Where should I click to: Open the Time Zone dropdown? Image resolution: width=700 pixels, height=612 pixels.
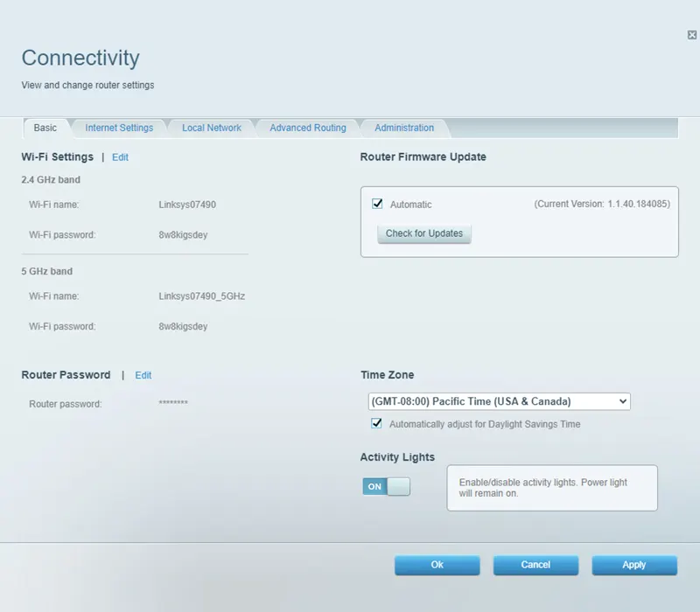(623, 401)
